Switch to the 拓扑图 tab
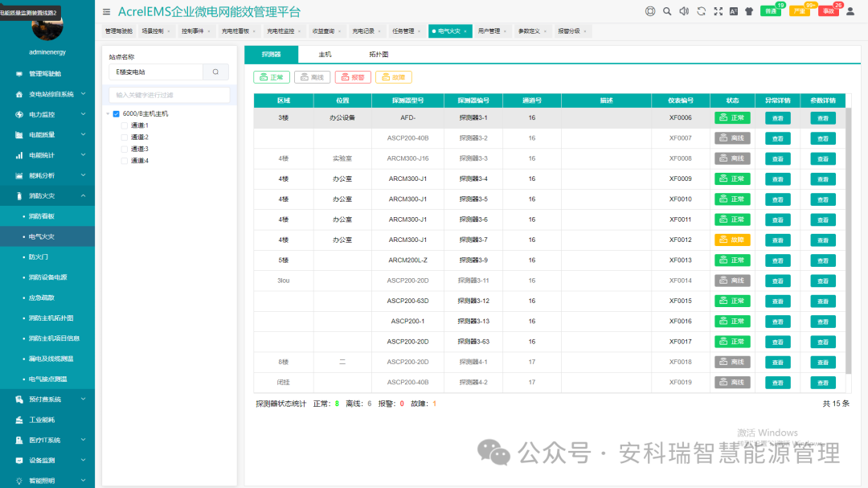 [x=379, y=55]
